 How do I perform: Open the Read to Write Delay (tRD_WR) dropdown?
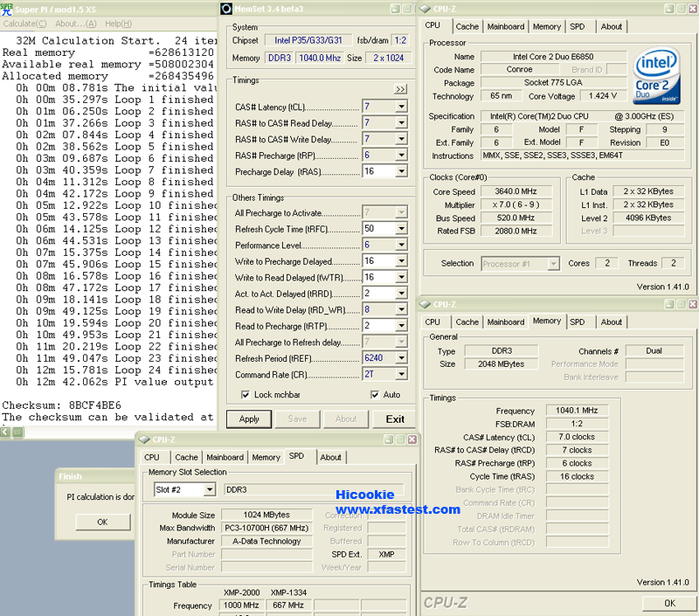(x=402, y=309)
